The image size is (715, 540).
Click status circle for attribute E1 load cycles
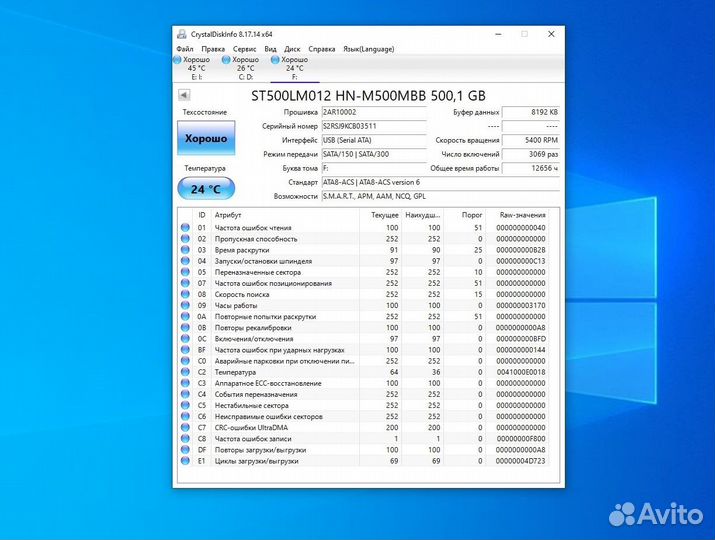point(185,461)
